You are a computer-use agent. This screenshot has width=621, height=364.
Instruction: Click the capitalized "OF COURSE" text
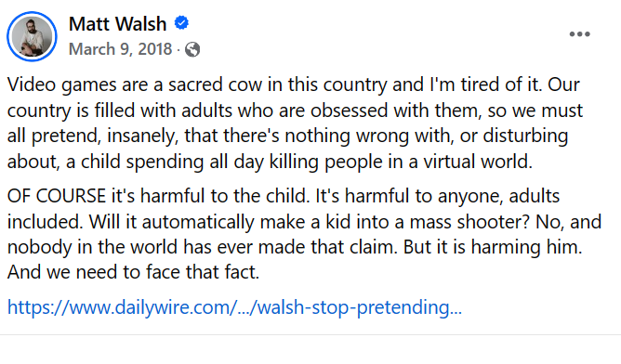tap(57, 196)
